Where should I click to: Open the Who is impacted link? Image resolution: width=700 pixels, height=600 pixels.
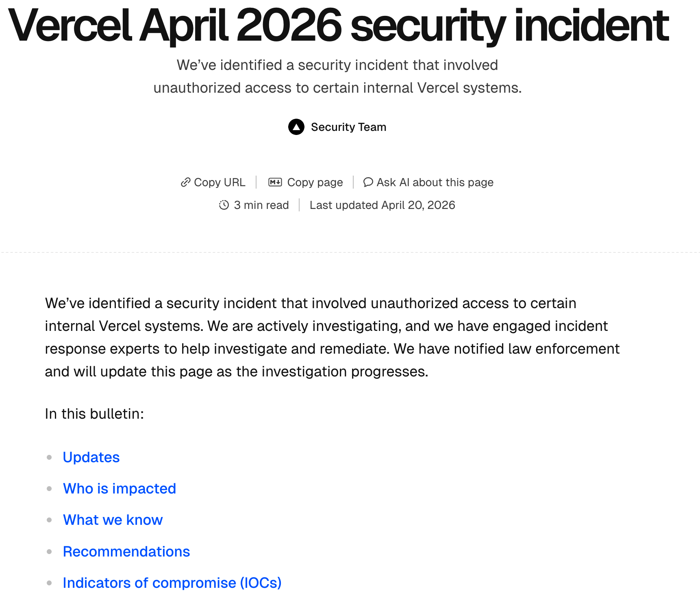(x=119, y=489)
